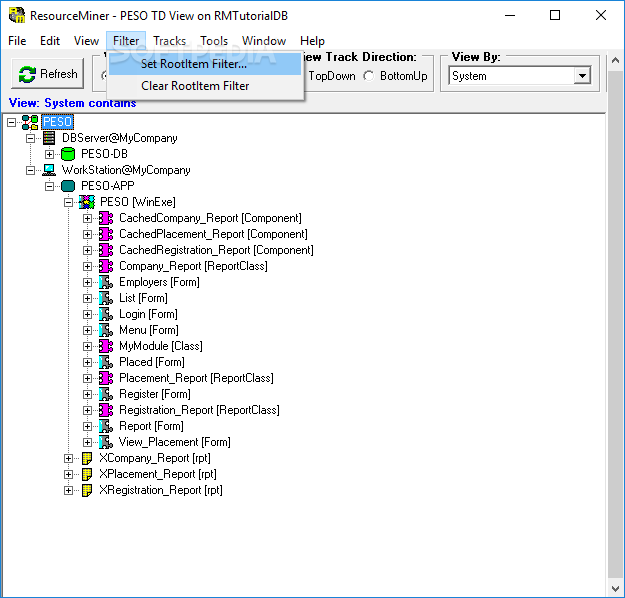
Task: Collapse the WorkStation@MyCompany node
Action: [30, 171]
